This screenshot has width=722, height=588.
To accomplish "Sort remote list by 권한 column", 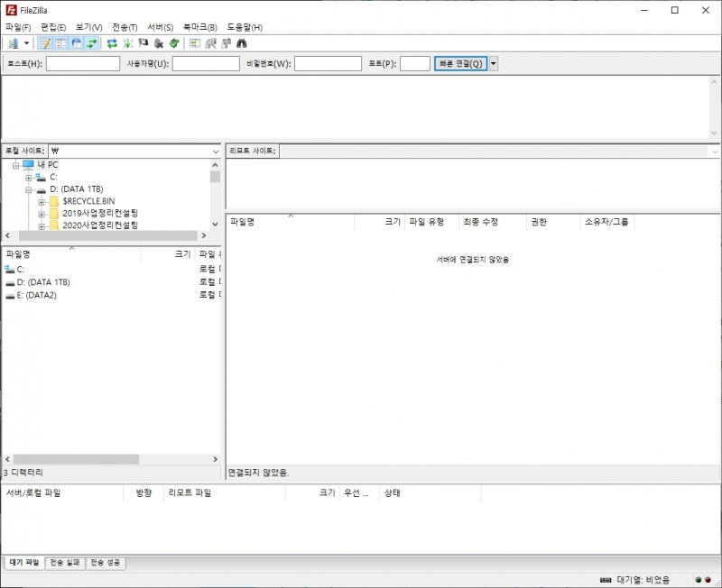I will tap(553, 222).
